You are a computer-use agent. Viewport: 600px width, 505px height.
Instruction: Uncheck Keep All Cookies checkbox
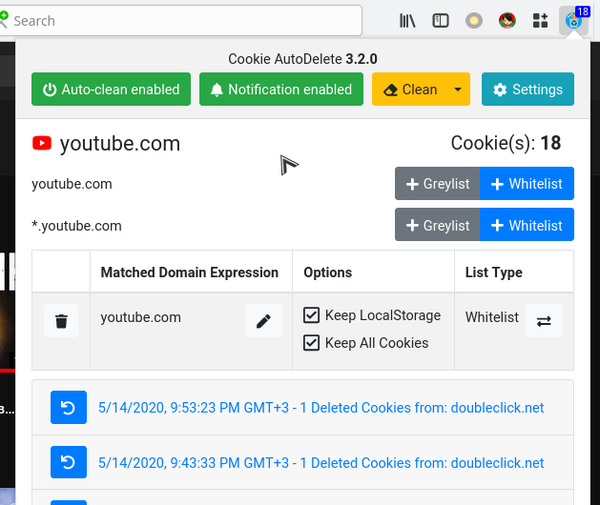(x=311, y=343)
